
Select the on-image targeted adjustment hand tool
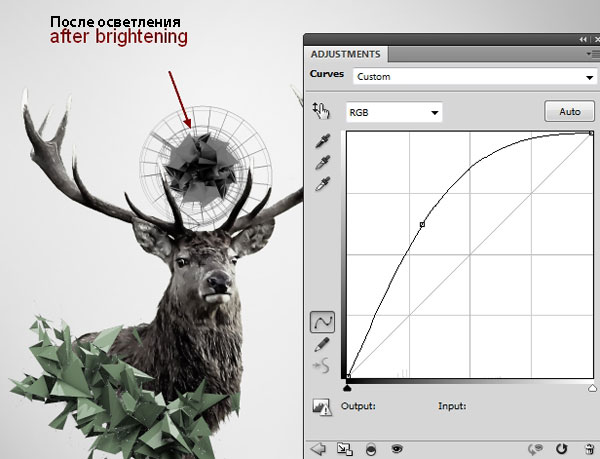(x=321, y=111)
